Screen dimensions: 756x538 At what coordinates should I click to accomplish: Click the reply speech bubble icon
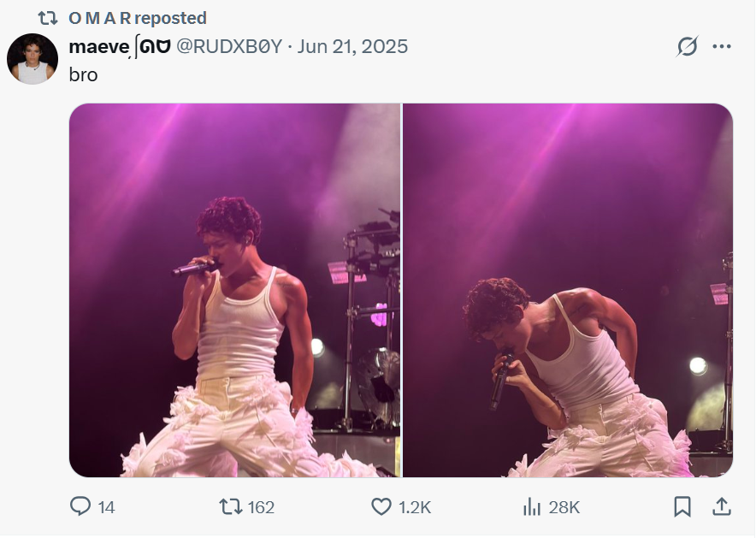(x=80, y=507)
